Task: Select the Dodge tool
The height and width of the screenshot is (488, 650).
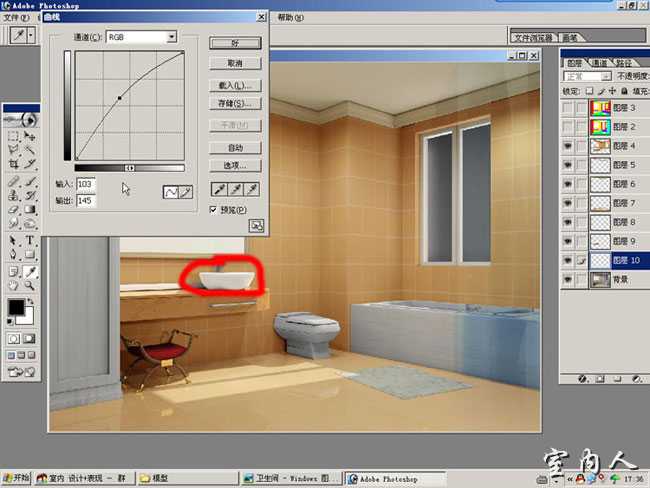Action: click(29, 223)
